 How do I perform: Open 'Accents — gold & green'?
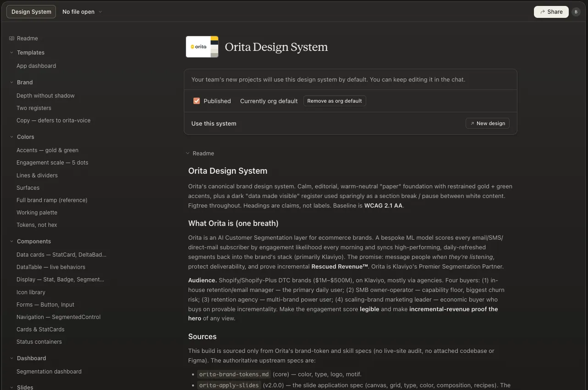[x=48, y=150]
